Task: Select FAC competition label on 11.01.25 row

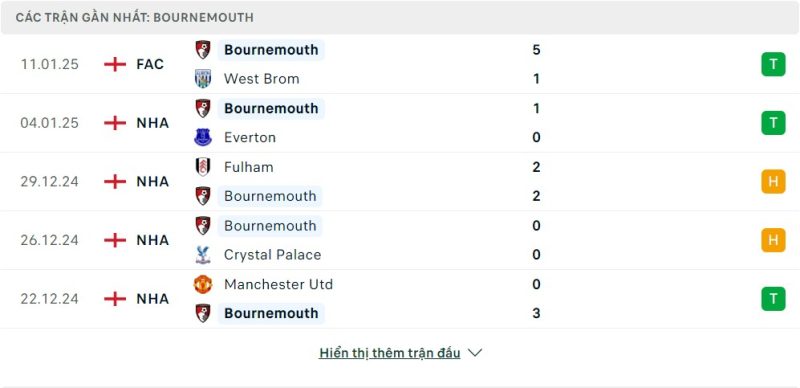Action: pos(150,64)
